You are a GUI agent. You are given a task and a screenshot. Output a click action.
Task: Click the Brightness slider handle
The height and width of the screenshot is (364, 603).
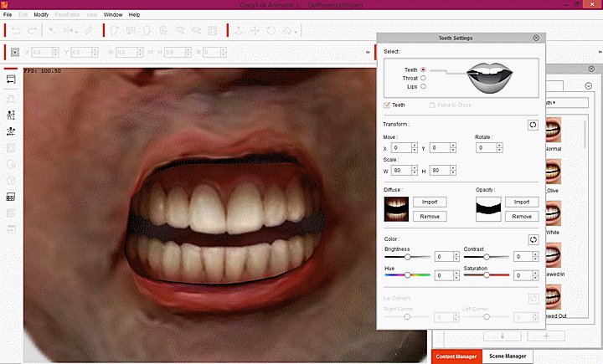[x=407, y=256]
